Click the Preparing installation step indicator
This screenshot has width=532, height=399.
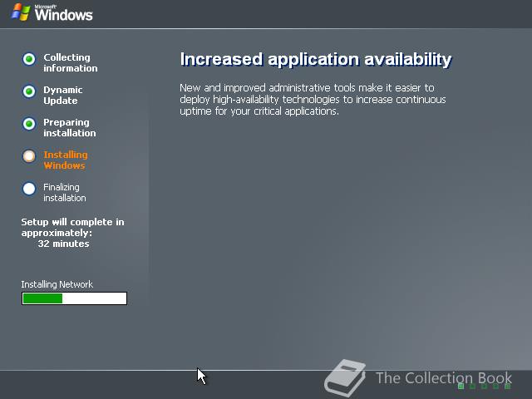tap(29, 124)
